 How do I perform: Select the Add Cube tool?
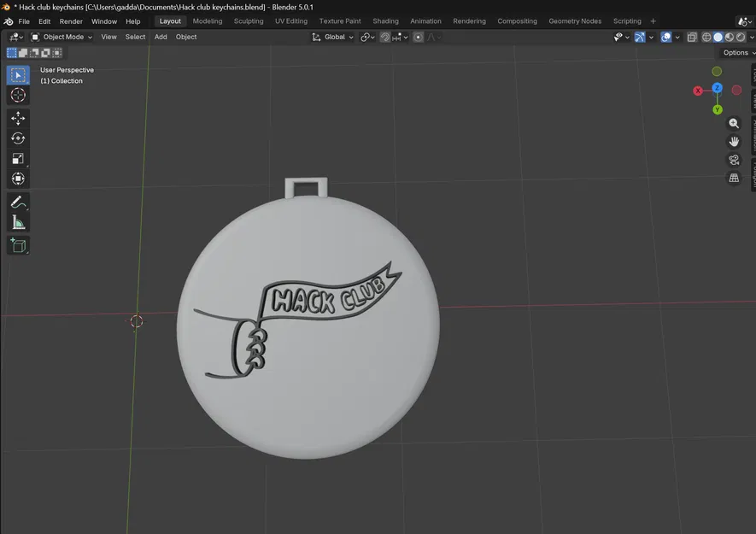(18, 245)
